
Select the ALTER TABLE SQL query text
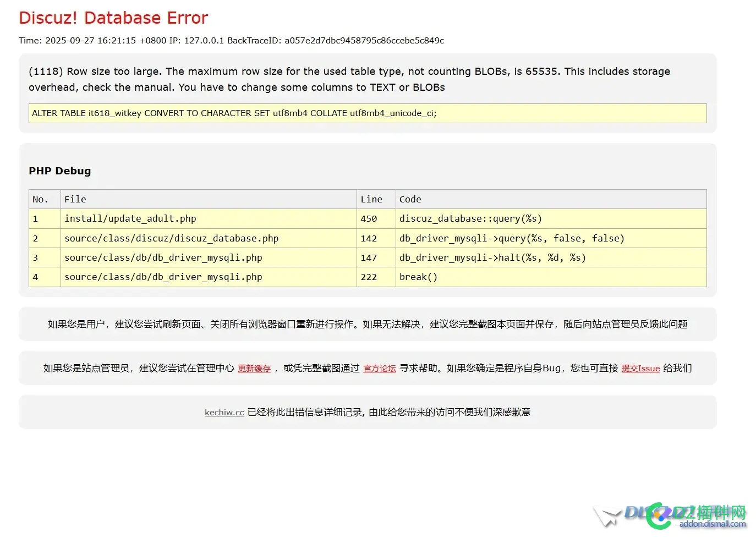(234, 113)
